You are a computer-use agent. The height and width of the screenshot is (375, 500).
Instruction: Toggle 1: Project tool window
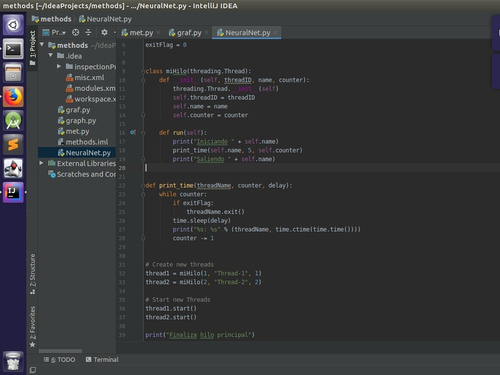[33, 48]
